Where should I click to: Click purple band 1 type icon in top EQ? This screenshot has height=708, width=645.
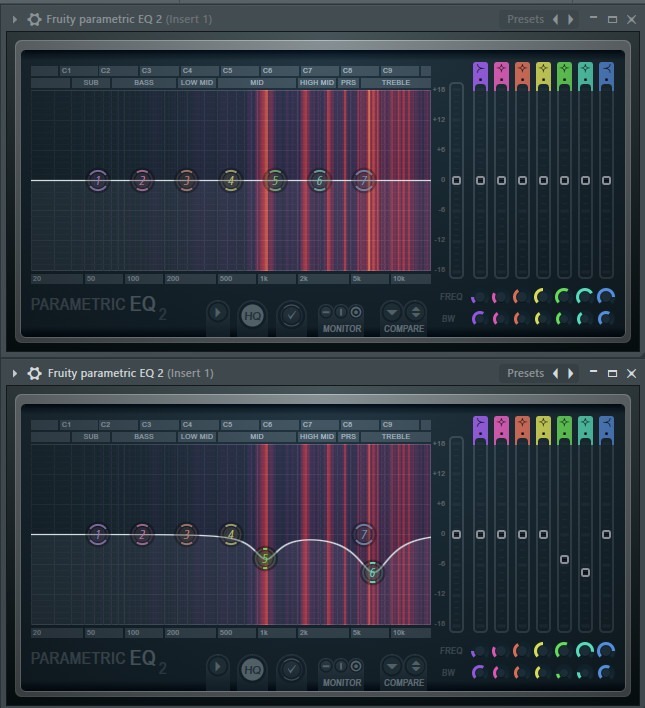480,69
